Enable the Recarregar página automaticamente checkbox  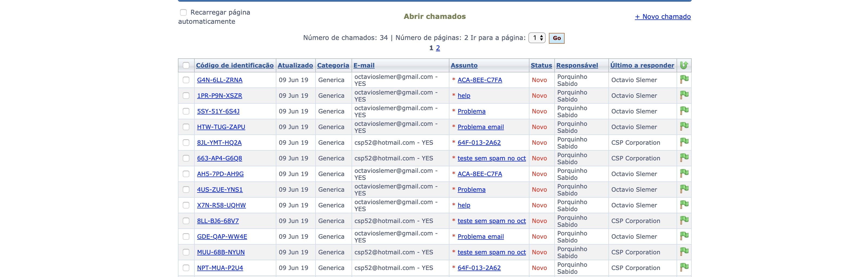183,12
